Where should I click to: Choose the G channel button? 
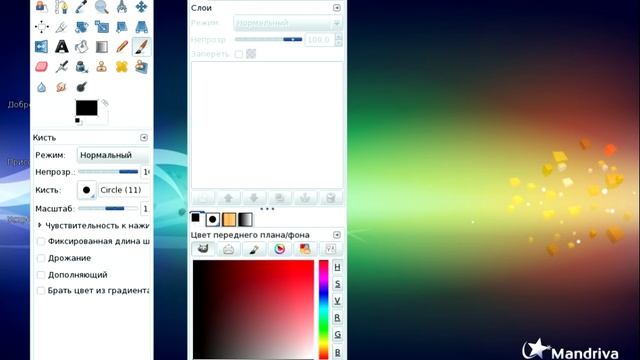click(x=338, y=335)
